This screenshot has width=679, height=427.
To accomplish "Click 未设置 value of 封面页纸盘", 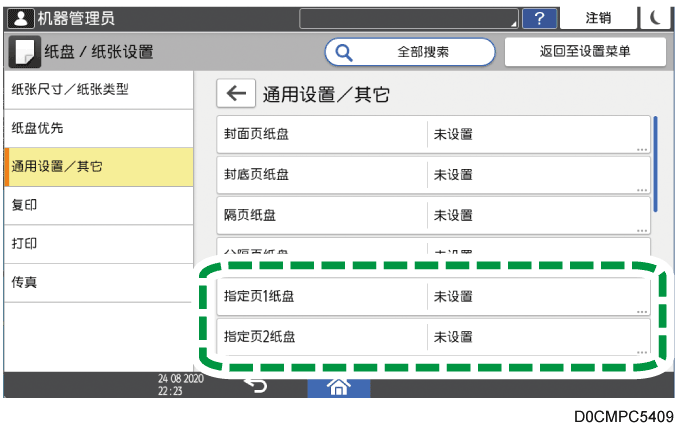I will pyautogui.click(x=453, y=135).
